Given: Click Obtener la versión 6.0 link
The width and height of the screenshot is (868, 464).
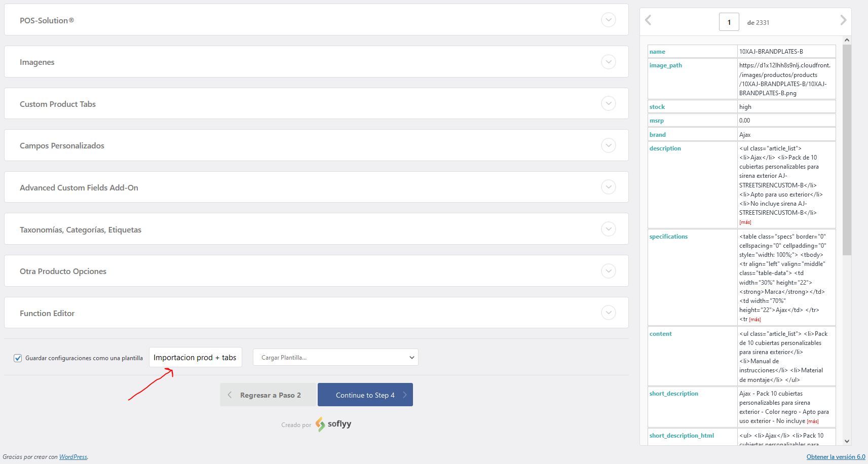Looking at the screenshot, I should click(836, 456).
